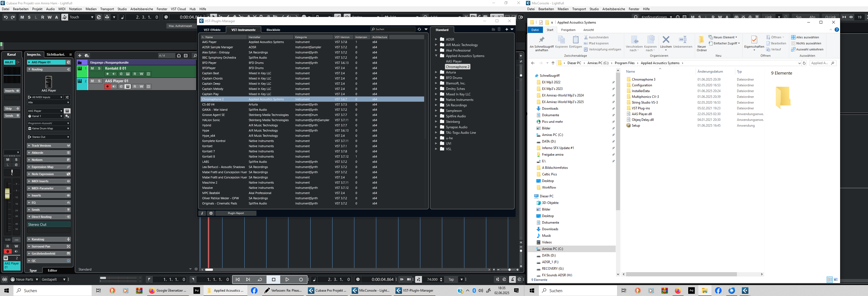Solo the AAS Player 01 track

(x=99, y=81)
